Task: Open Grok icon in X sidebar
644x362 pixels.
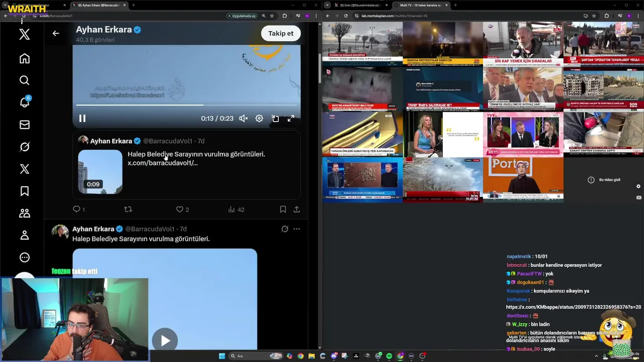Action: (24, 147)
